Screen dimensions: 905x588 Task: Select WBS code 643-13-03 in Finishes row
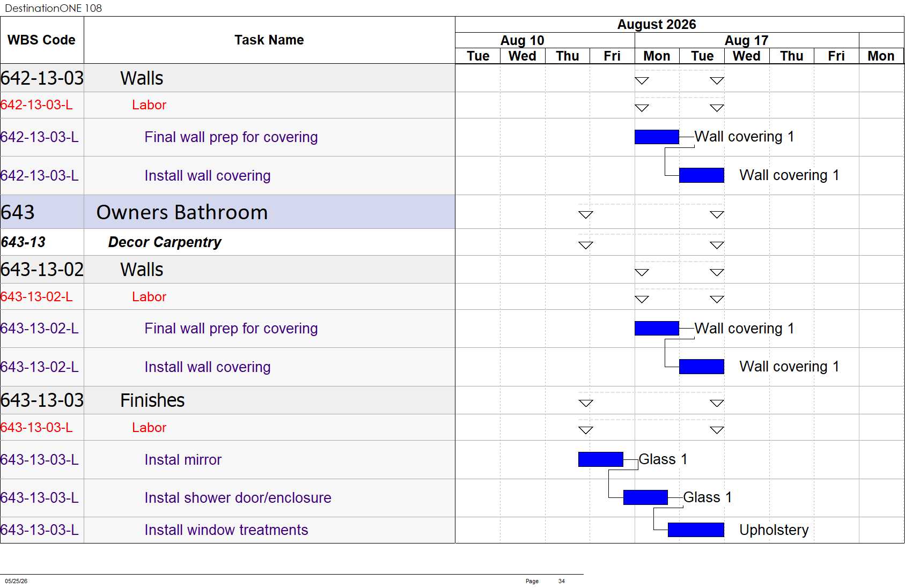[42, 400]
